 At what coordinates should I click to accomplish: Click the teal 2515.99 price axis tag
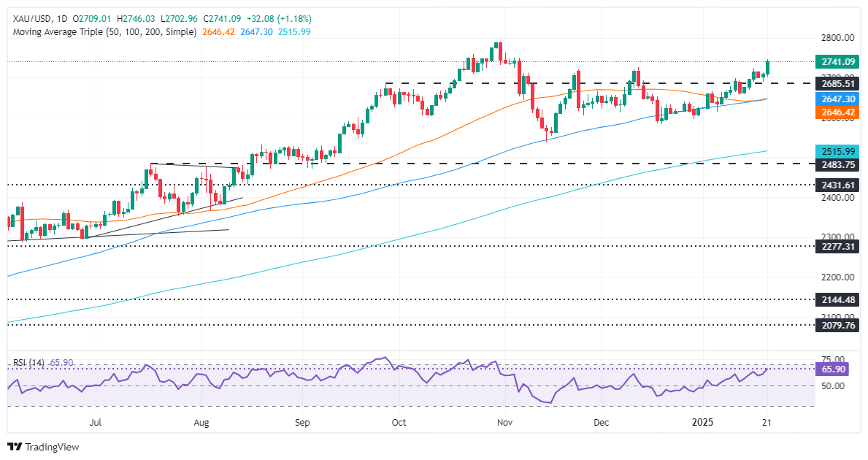coord(837,151)
